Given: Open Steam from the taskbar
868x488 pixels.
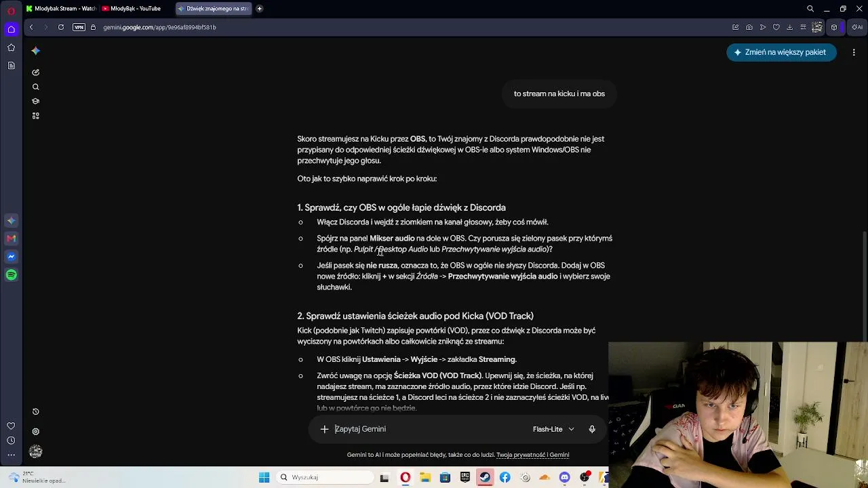Looking at the screenshot, I should coord(485,477).
